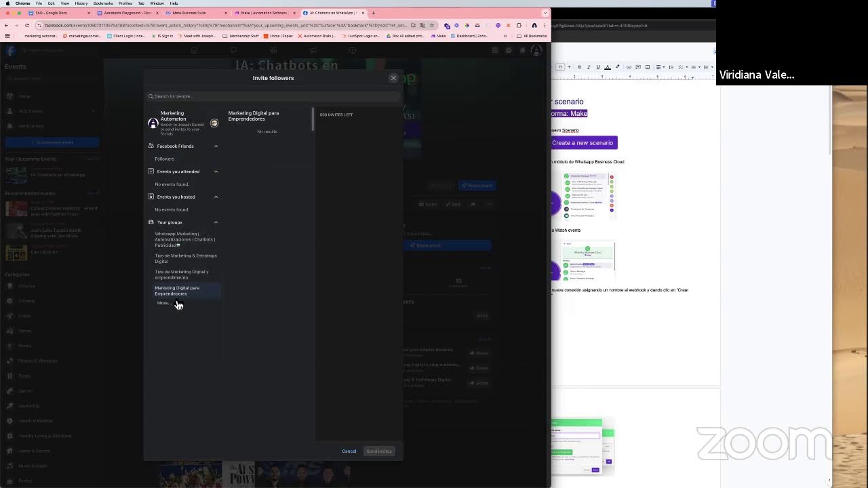Viewport: 868px width, 488px height.
Task: Reload the current page
Action: coord(27,25)
